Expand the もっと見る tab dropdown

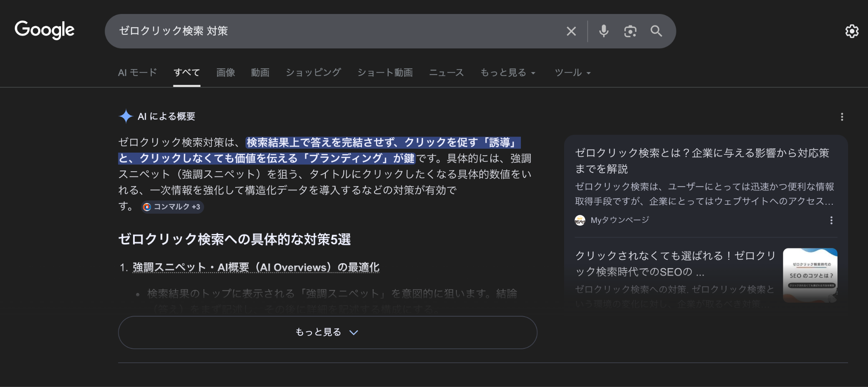click(x=507, y=72)
